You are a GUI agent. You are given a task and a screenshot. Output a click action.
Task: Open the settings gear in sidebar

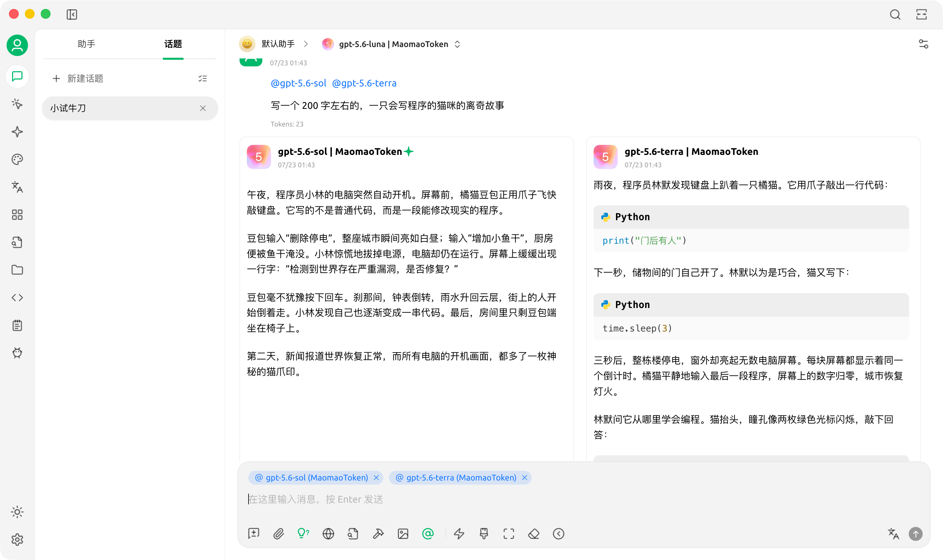(x=17, y=540)
